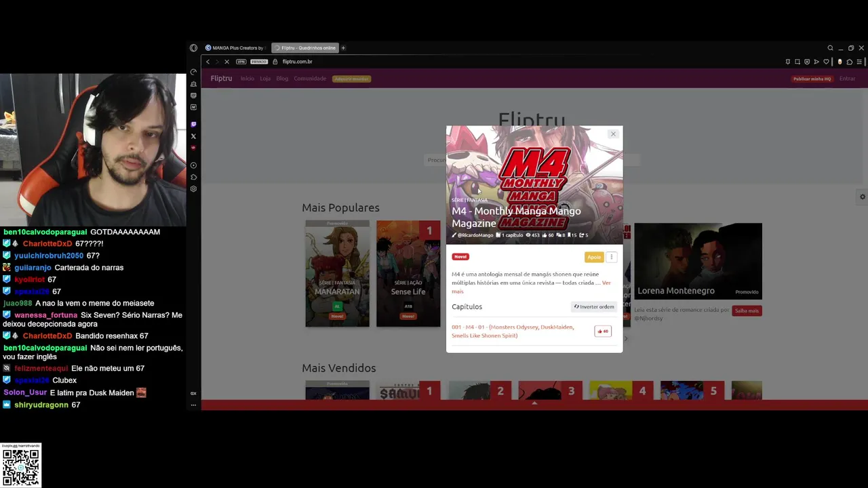Viewport: 868px width, 488px height.
Task: Click the Entrar login link
Action: [x=848, y=79]
